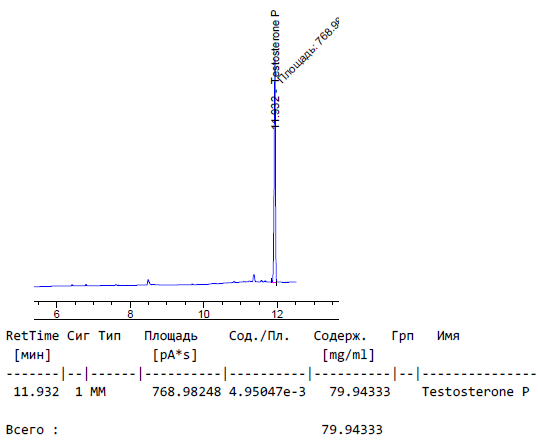
Task: Click axis label 12 on time axis
Action: [x=277, y=314]
